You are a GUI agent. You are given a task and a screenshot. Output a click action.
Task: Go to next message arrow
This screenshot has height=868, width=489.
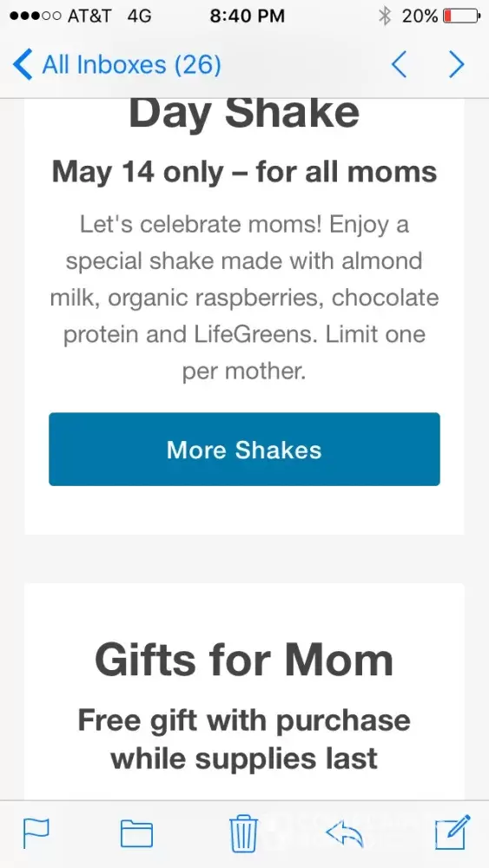tap(456, 65)
